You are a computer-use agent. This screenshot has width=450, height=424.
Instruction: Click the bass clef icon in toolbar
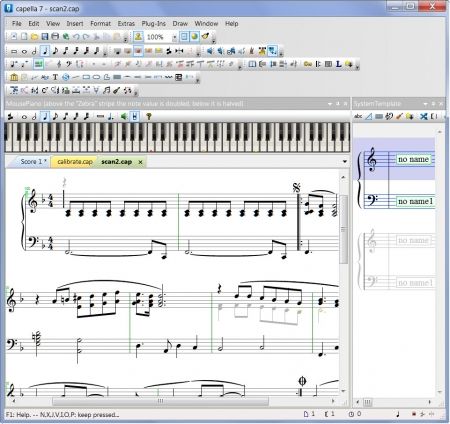tap(69, 64)
